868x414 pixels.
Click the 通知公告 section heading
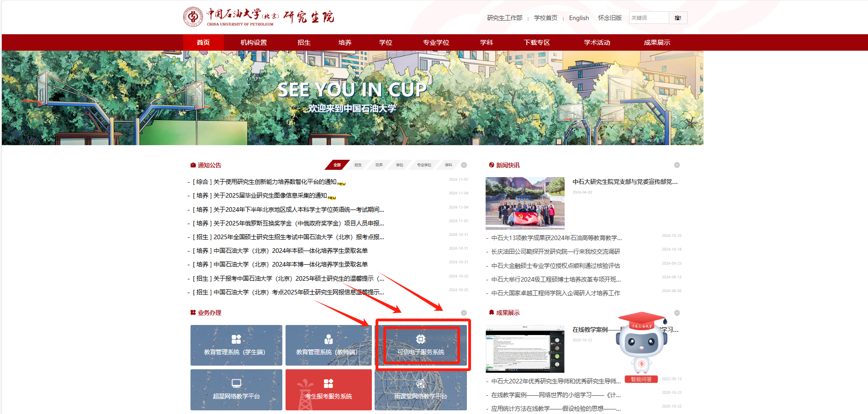coord(209,165)
